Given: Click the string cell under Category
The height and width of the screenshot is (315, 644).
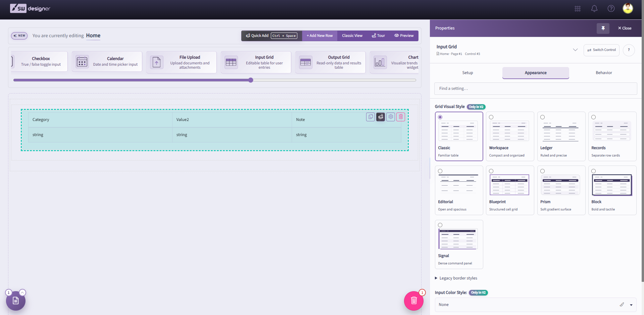Looking at the screenshot, I should (x=100, y=135).
